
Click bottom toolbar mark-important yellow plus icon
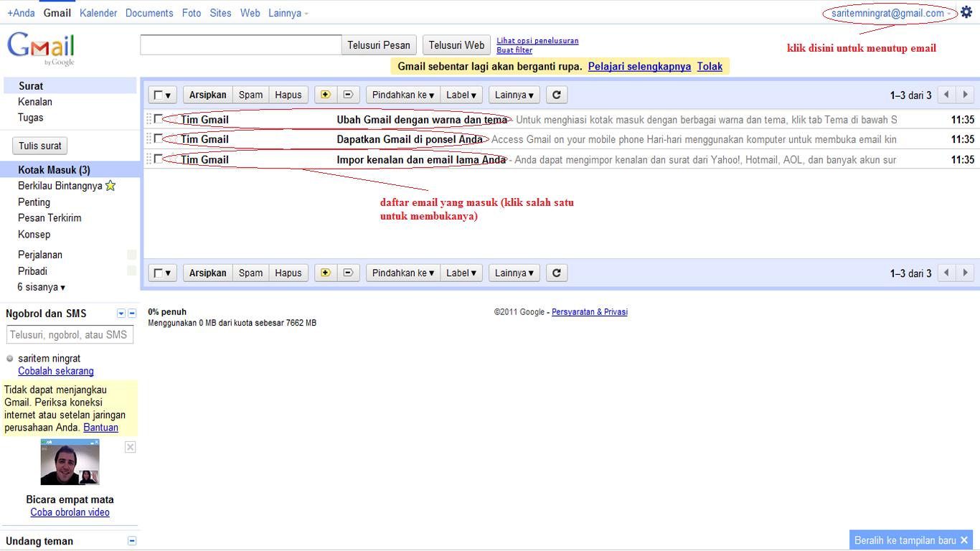click(326, 273)
